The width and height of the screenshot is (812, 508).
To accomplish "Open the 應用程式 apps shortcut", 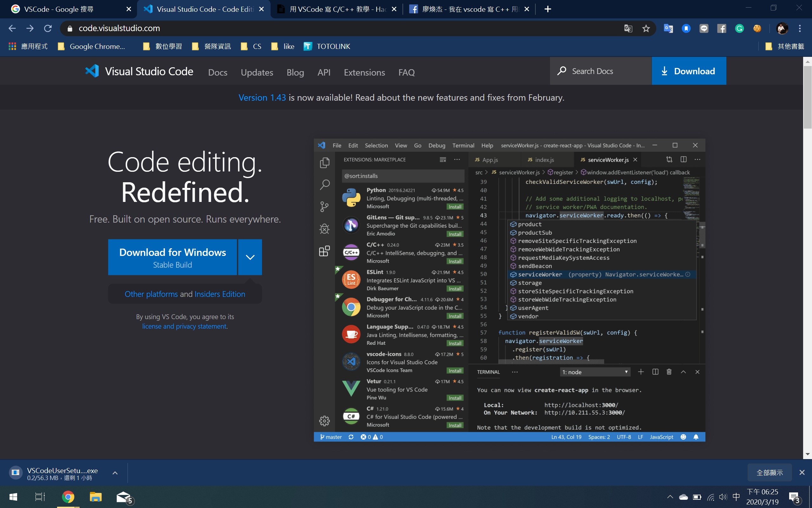I will (28, 46).
